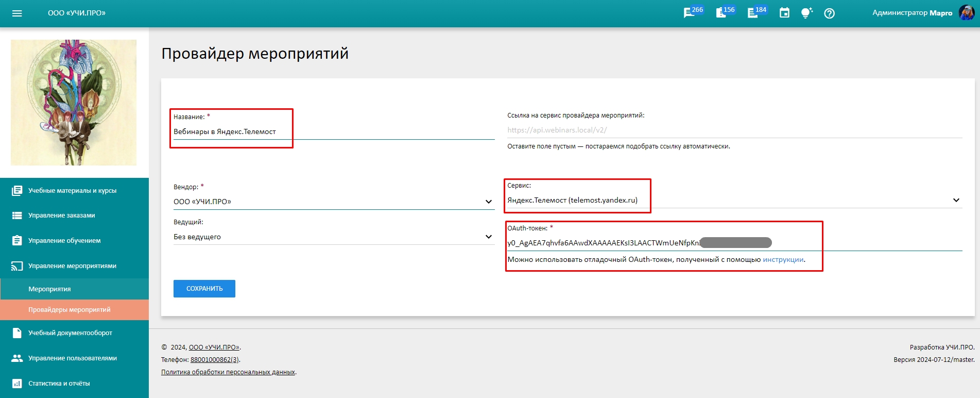Open Политика обработки персональных данных link
This screenshot has height=398, width=980.
[228, 372]
